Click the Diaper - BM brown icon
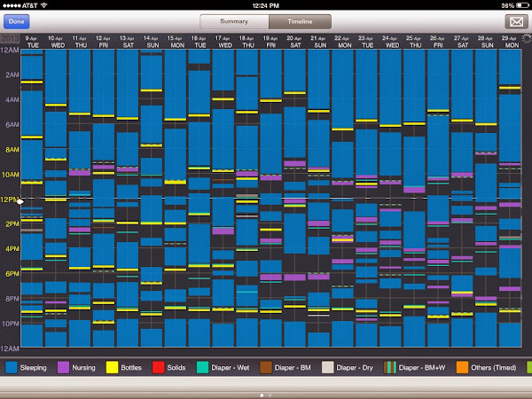 265,367
